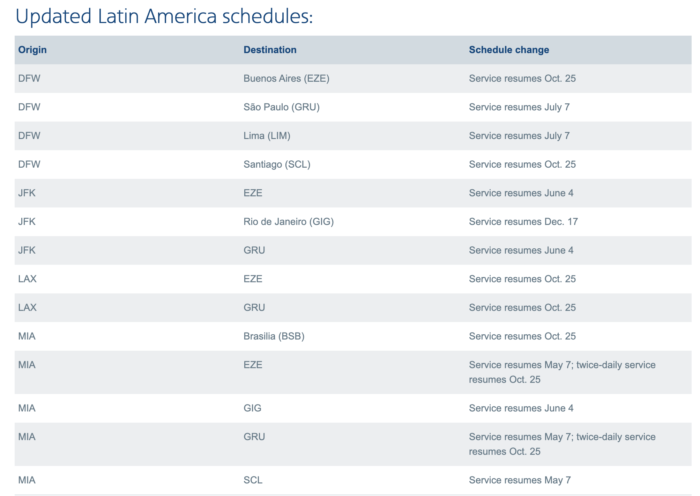Click the MIA to SCL row origin
The image size is (700, 496).
[x=27, y=480]
